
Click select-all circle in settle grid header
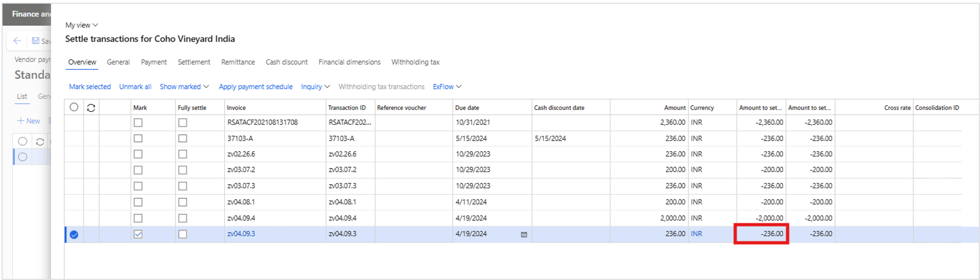pyautogui.click(x=74, y=108)
